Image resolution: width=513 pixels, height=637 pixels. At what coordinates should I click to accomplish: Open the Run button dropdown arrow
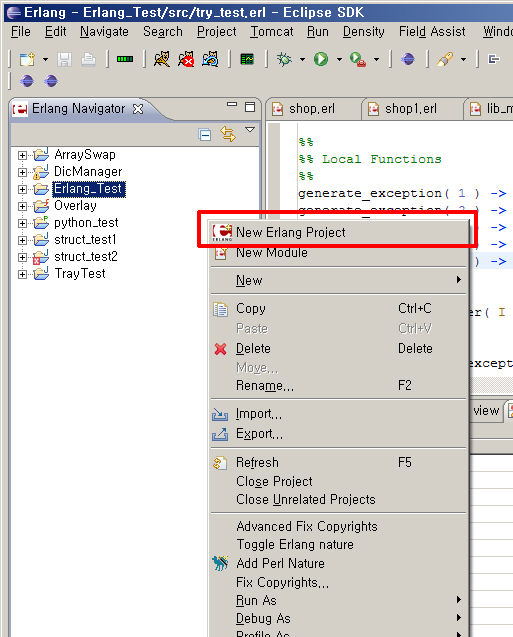339,60
